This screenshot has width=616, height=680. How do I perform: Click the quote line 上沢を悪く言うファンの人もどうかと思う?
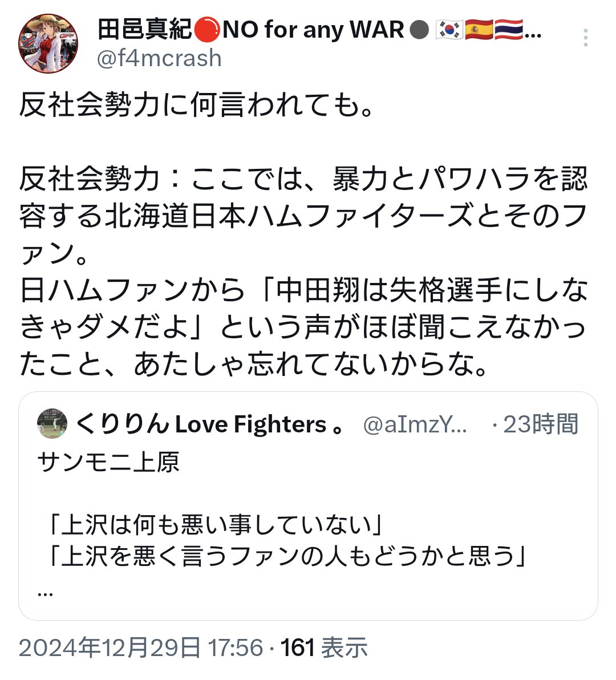(286, 557)
